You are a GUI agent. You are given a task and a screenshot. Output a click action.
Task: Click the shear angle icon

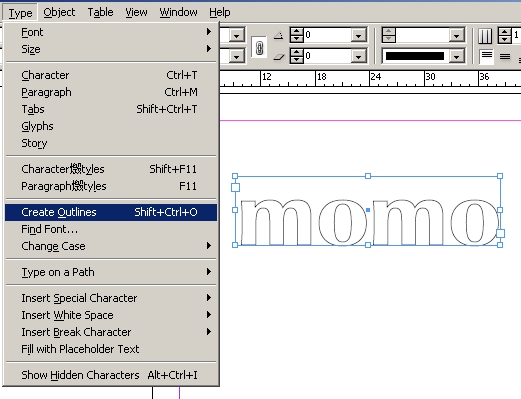[x=279, y=57]
